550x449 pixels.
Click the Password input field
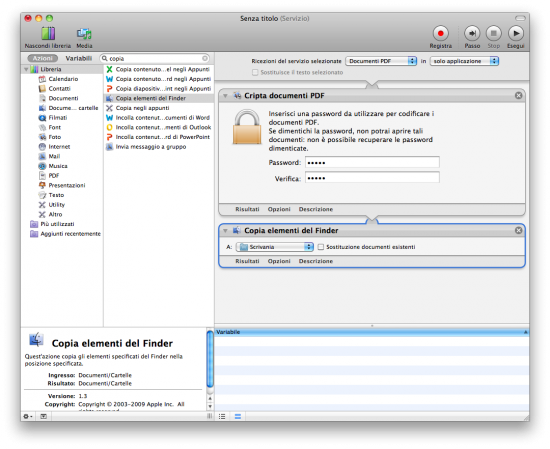(372, 162)
